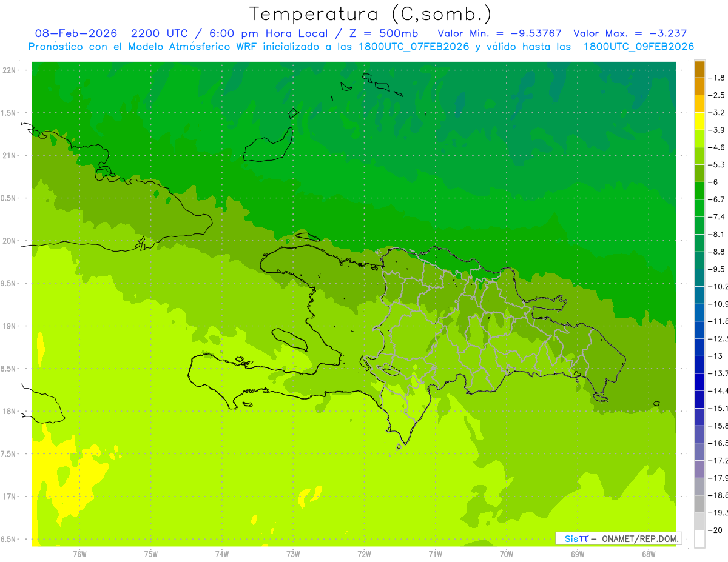Click the 'Valor Min. = -9.53767' readout

(499, 33)
